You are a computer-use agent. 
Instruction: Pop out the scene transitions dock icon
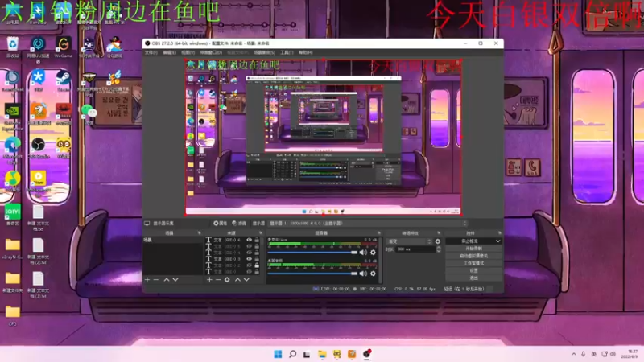point(439,233)
